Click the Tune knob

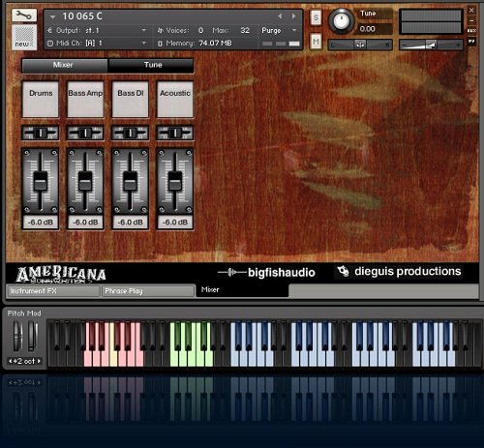[x=341, y=21]
